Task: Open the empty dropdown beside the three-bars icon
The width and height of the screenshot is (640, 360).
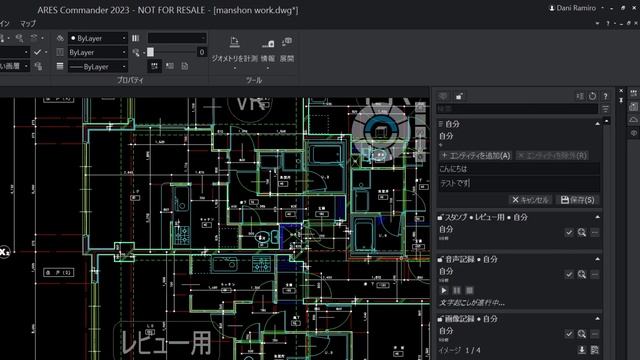Action: point(177,38)
